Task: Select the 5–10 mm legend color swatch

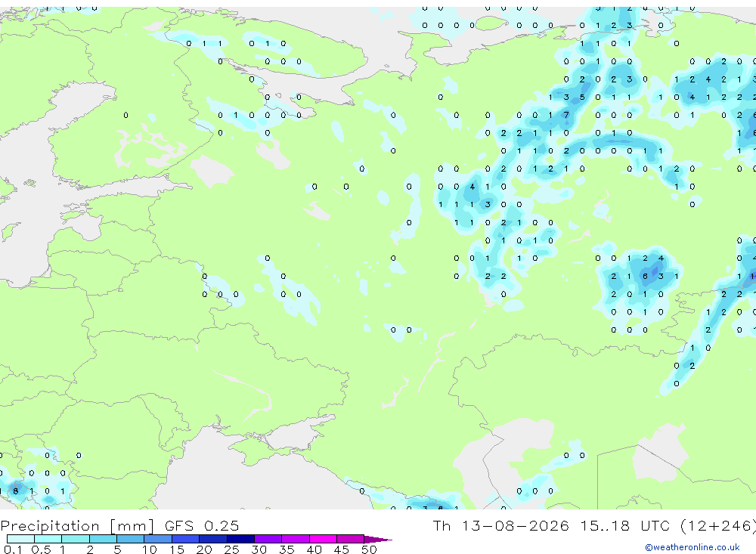Action: [130, 539]
